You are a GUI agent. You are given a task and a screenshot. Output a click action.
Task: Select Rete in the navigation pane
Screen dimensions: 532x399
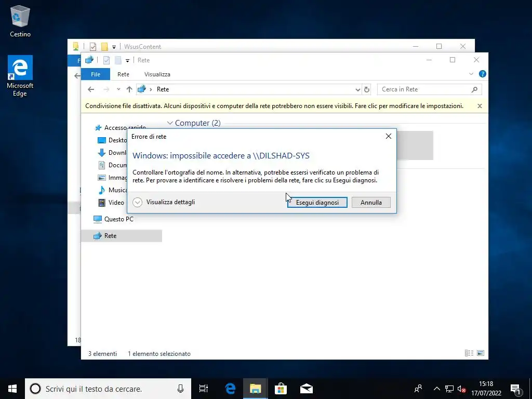click(122, 236)
